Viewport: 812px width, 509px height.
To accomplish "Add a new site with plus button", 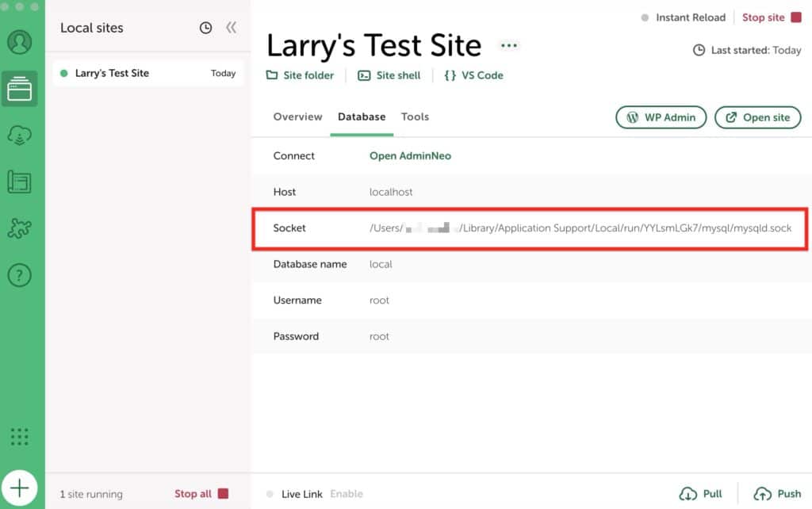I will pyautogui.click(x=20, y=488).
